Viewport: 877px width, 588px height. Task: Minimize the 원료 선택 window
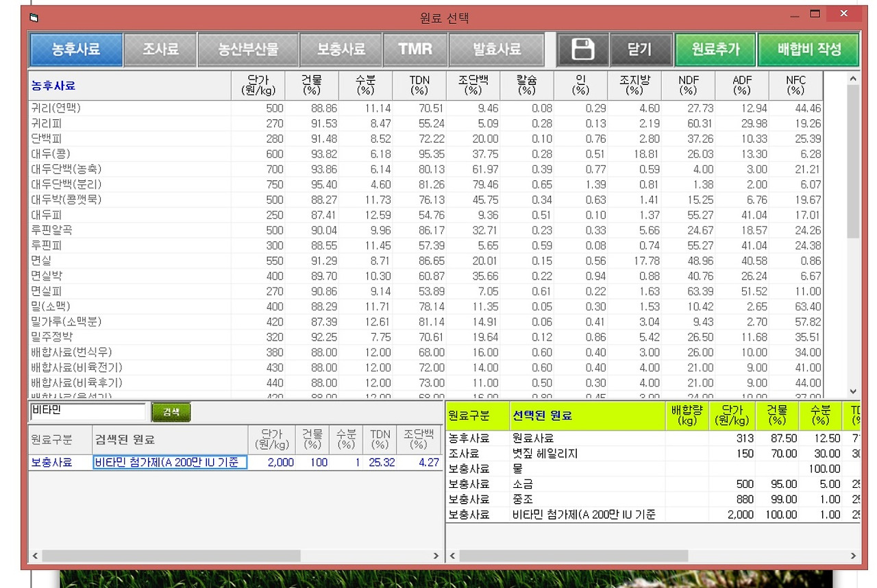pos(795,15)
